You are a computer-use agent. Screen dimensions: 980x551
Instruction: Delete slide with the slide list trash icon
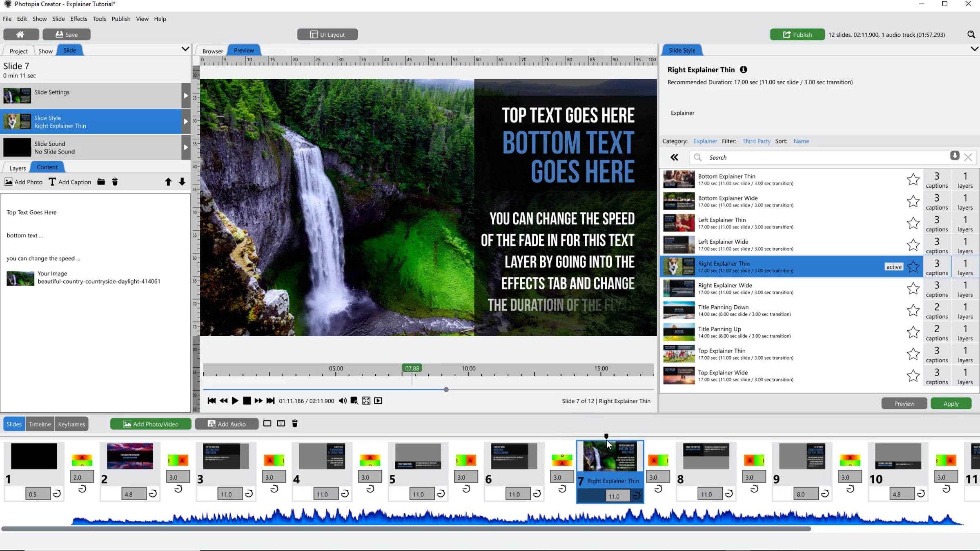295,424
